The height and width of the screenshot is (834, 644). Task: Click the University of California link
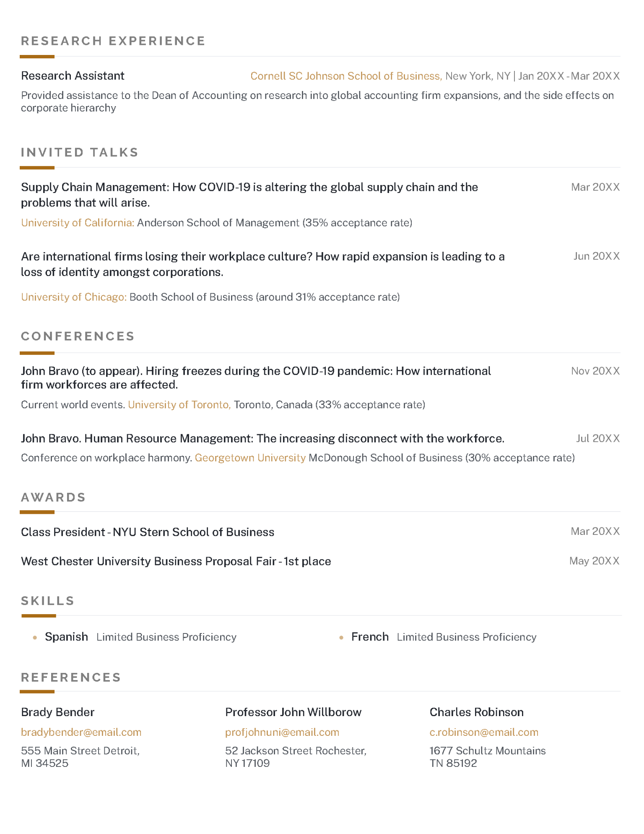[x=78, y=222]
